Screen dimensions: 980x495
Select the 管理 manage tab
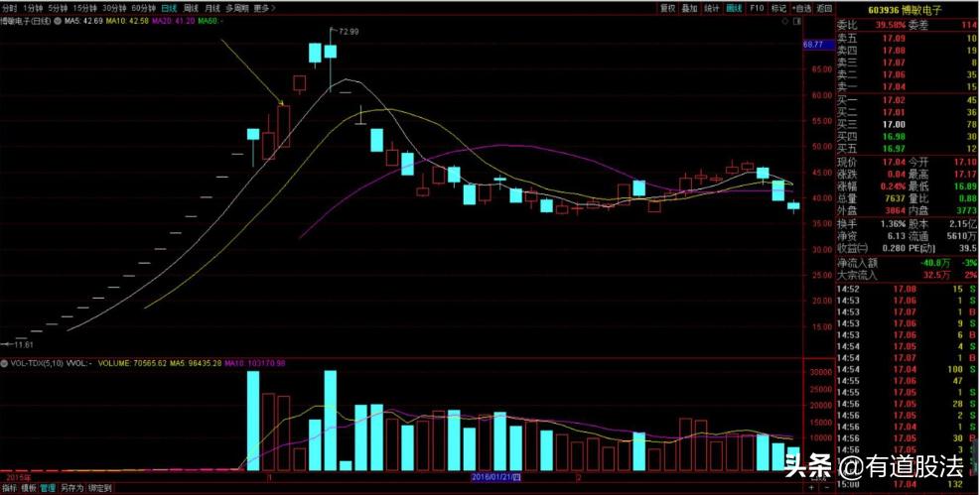pyautogui.click(x=48, y=488)
